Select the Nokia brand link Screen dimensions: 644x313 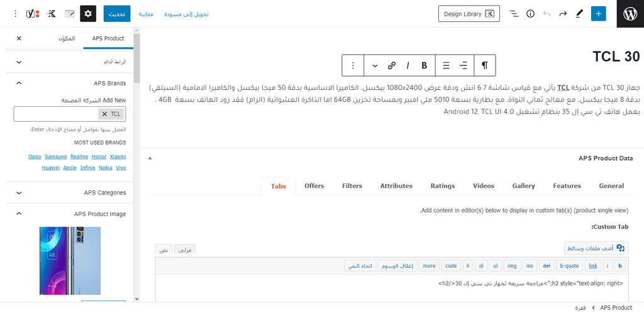106,168
